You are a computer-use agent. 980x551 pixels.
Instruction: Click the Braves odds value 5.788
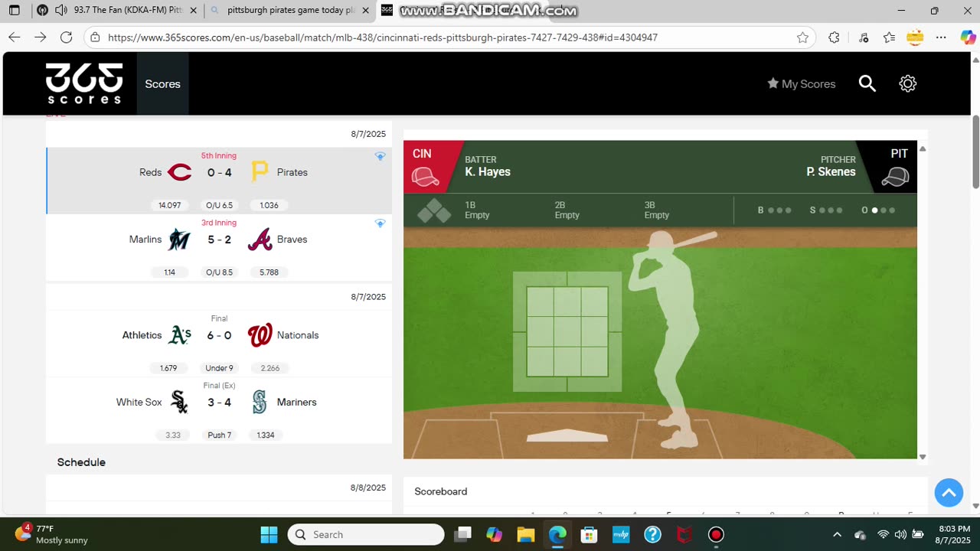269,272
